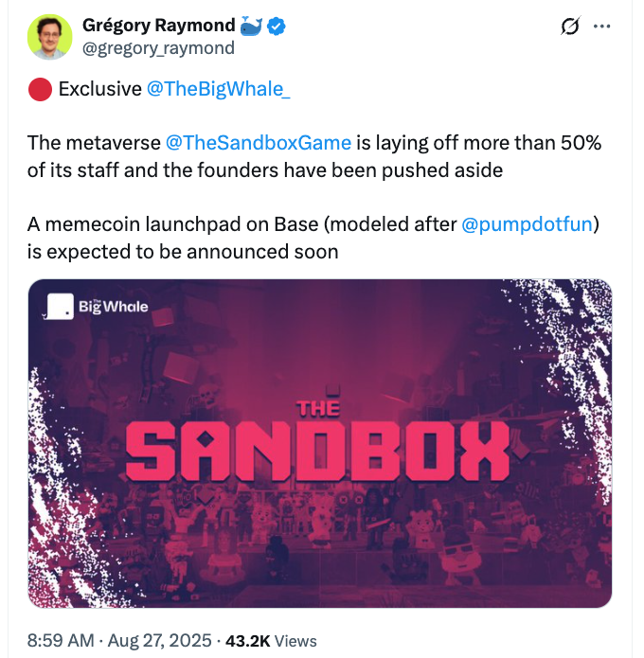
Task: Click the 8:59 AM post time
Action: click(x=62, y=641)
